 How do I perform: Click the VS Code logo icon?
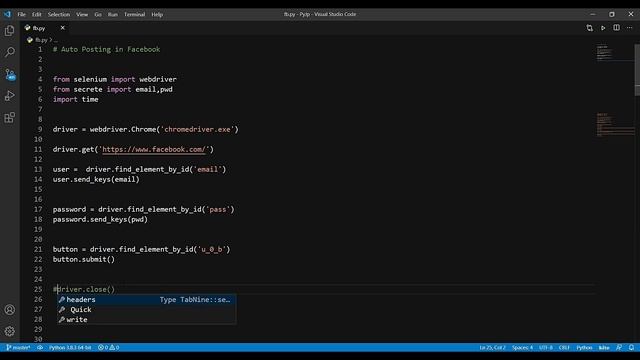[7, 14]
